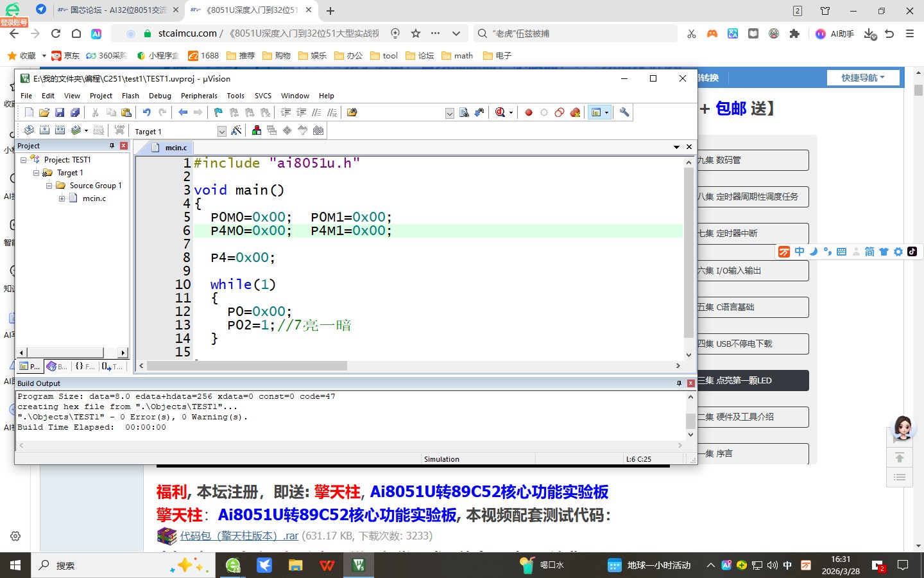Click the Manage Project Items colored blocks icon
This screenshot has height=578, width=924.
coord(257,131)
